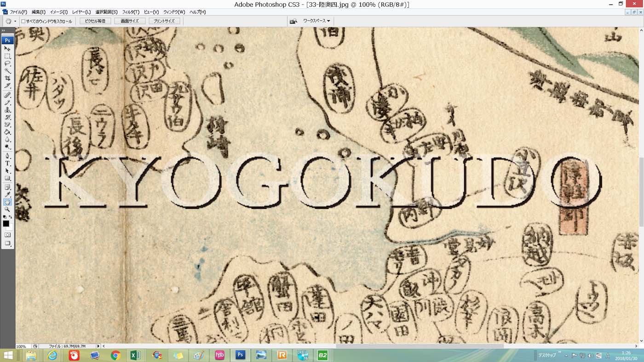Select the Zoom tool
Viewport: 644px width, 362px height.
(x=7, y=209)
